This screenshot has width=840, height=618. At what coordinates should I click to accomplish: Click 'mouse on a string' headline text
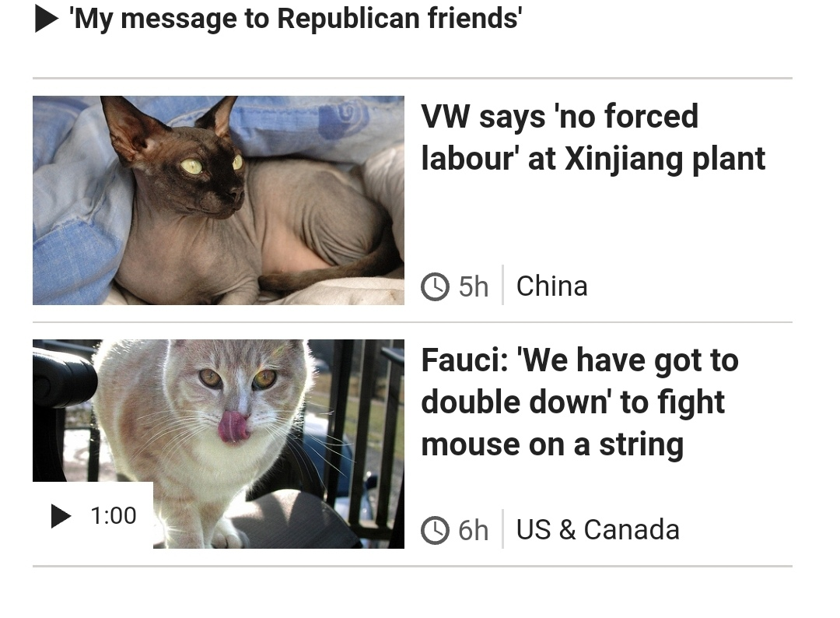point(552,444)
